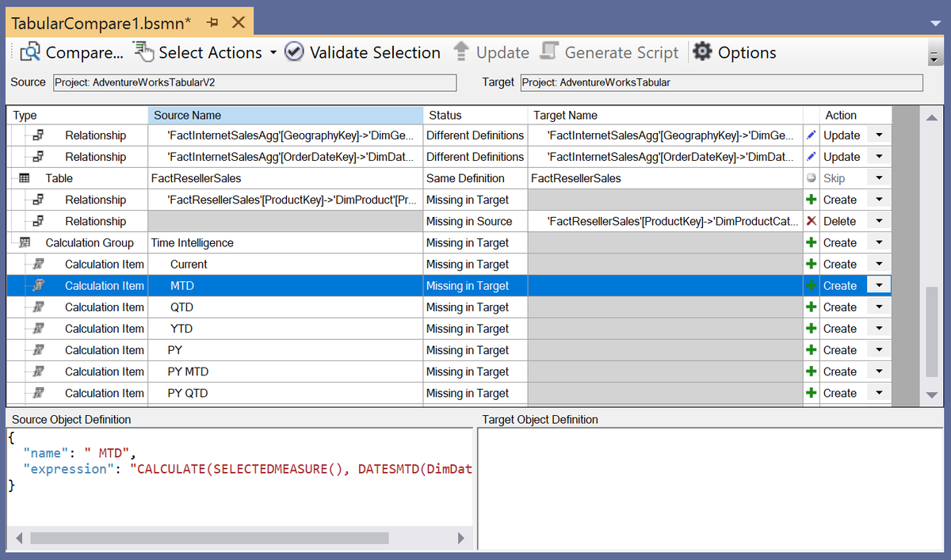The width and height of the screenshot is (951, 560).
Task: Click the calculation item icon for YTD
Action: coord(38,328)
